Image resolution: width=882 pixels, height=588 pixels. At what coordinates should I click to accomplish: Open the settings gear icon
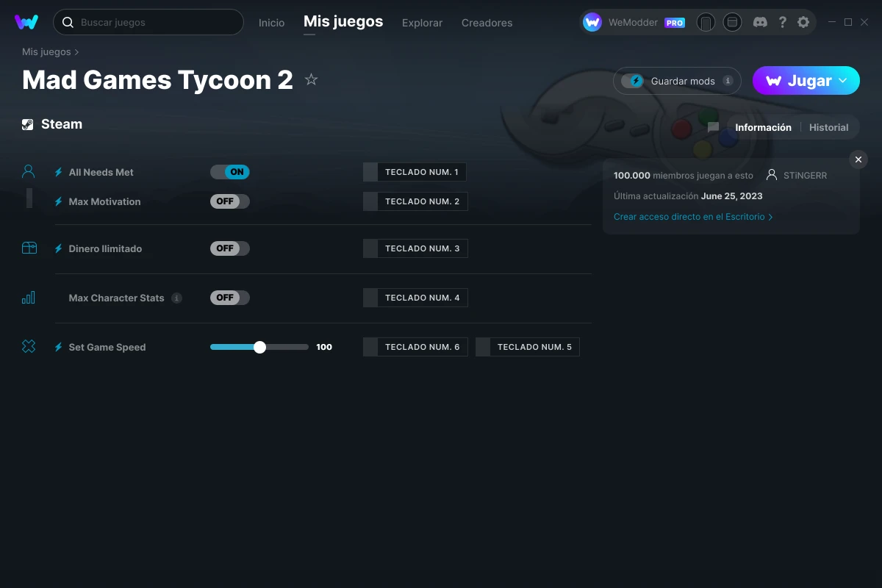click(803, 22)
